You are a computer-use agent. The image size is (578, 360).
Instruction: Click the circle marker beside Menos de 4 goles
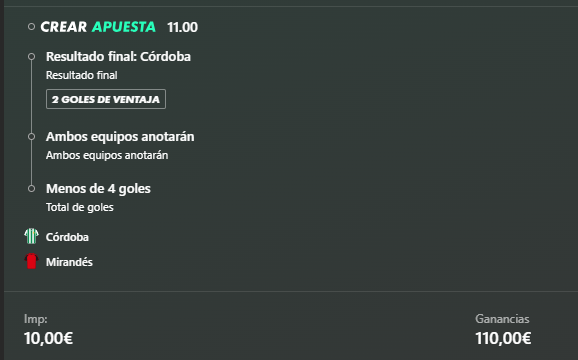point(31,188)
